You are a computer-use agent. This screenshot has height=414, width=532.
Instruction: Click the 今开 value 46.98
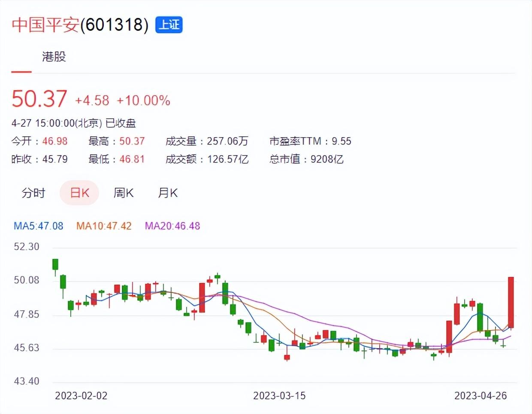[x=55, y=141]
